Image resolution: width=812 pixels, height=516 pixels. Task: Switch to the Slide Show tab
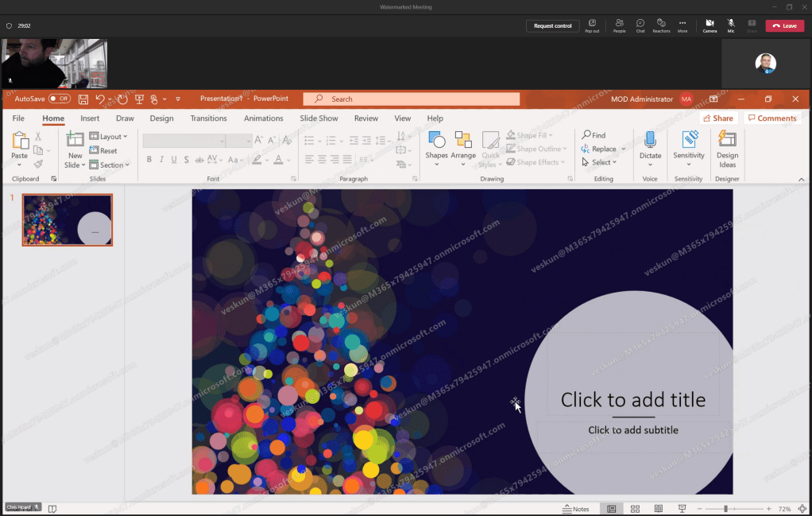coord(319,118)
